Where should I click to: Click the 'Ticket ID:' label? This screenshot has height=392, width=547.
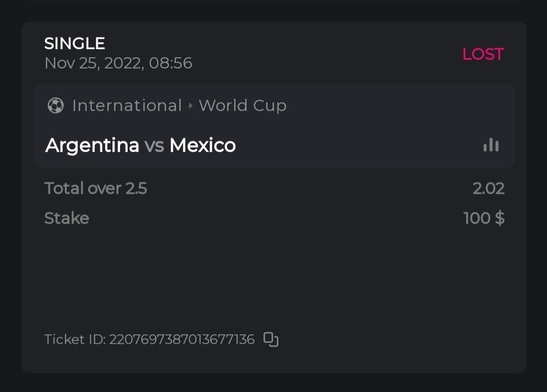pyautogui.click(x=75, y=339)
